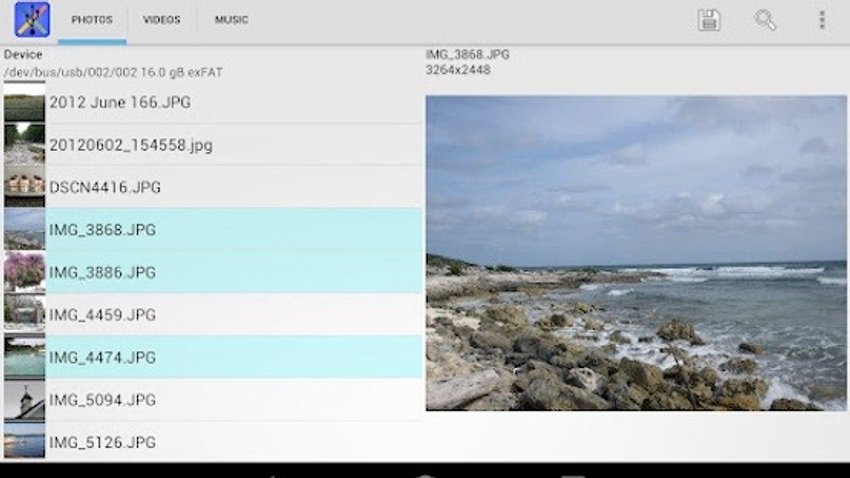This screenshot has width=850, height=478.
Task: Select IMG_4474.JPG file row
Action: (212, 357)
